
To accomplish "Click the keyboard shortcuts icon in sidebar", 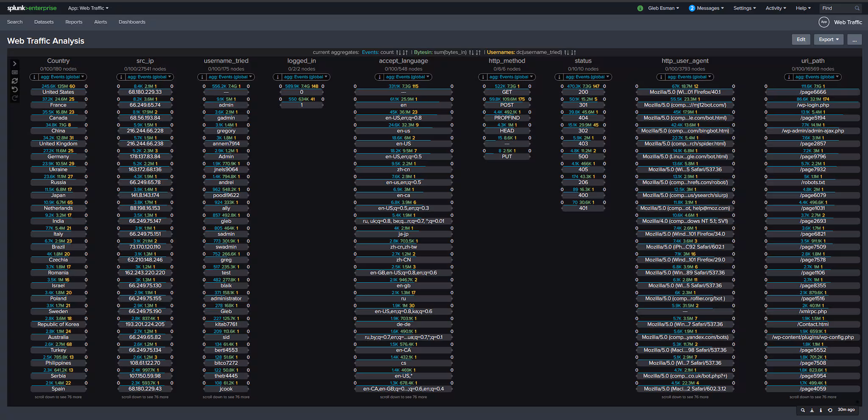I will click(14, 72).
